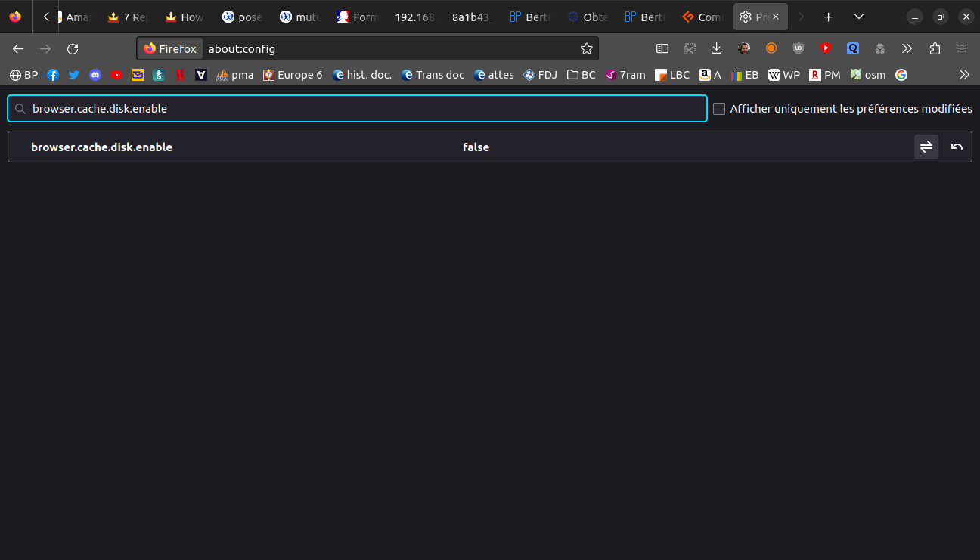Open the Google bookmark icon
This screenshot has width=980, height=560.
coord(901,75)
